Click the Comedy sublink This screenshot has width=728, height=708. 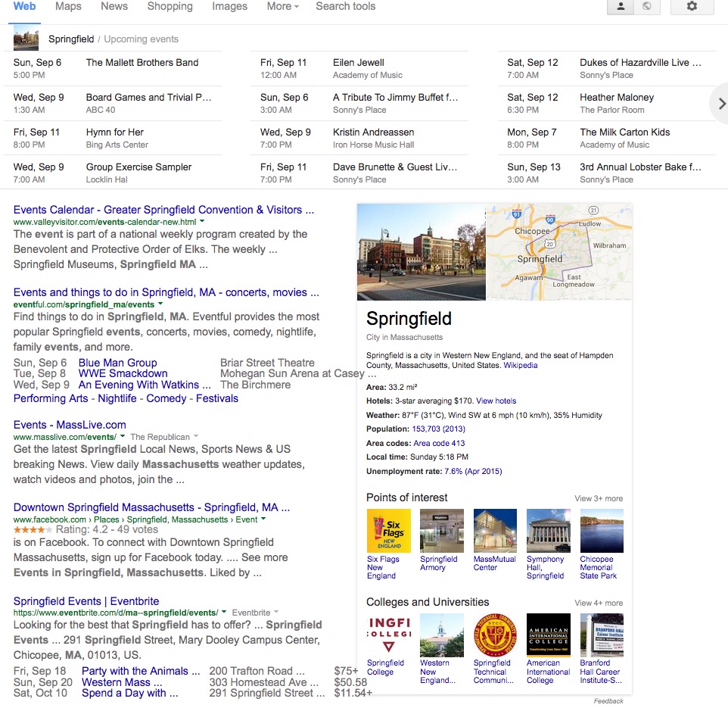(166, 398)
